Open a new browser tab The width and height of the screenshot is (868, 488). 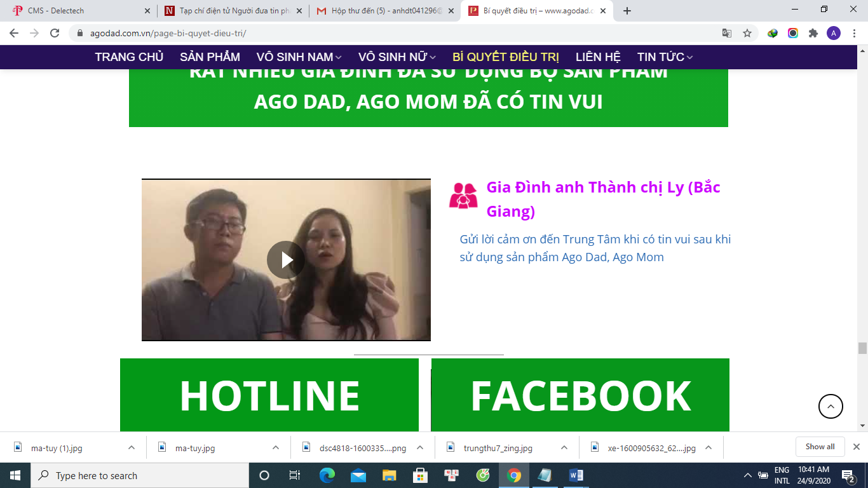click(627, 11)
